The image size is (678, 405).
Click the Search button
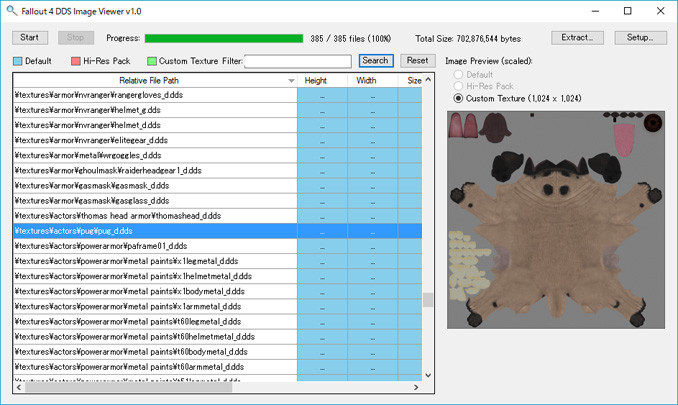pyautogui.click(x=376, y=61)
